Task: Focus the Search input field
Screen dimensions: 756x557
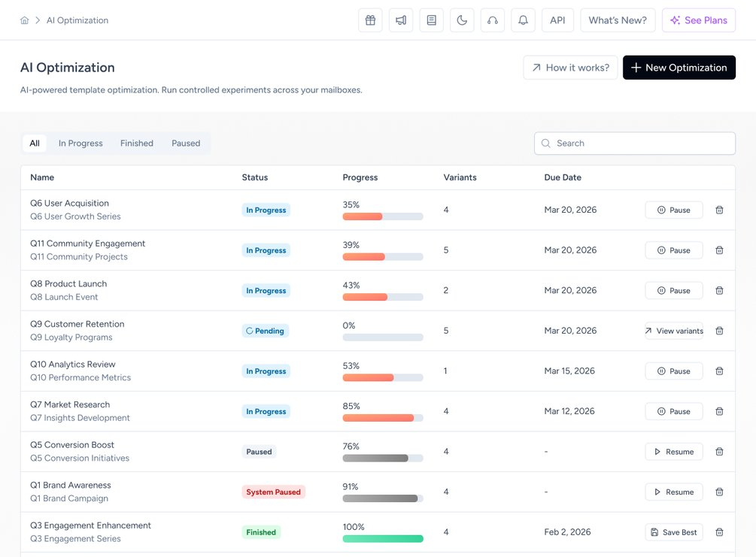Action: [x=634, y=143]
